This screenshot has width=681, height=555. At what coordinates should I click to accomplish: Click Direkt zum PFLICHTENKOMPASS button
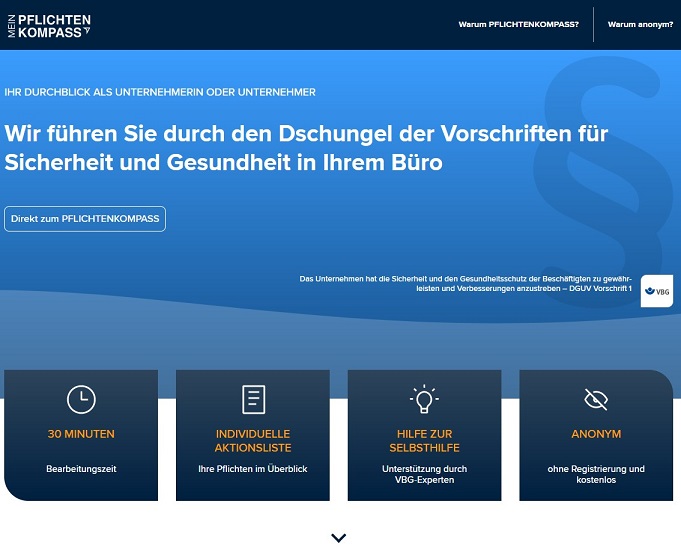pyautogui.click(x=85, y=219)
